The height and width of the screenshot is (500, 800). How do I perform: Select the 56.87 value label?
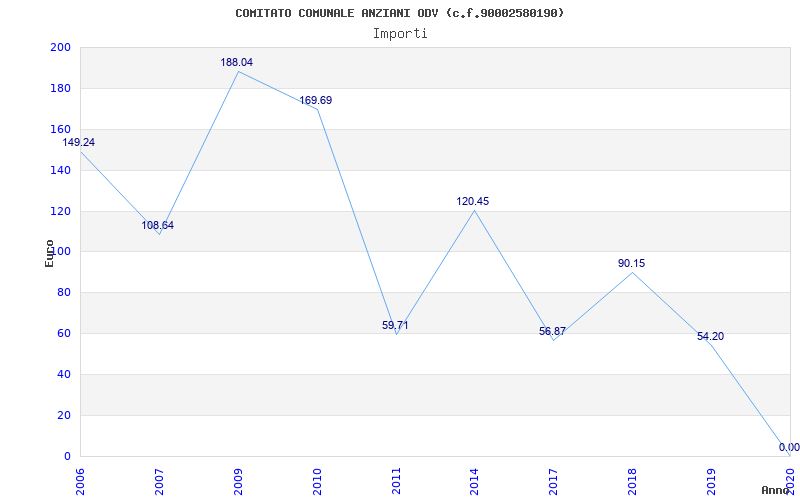pyautogui.click(x=552, y=331)
